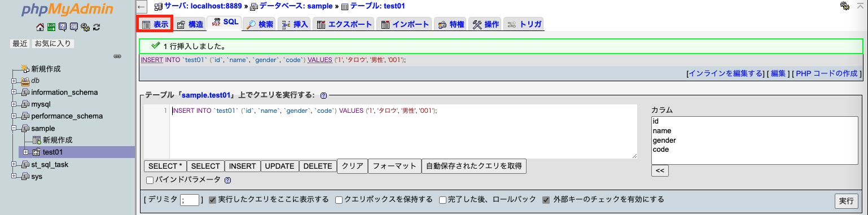Click the PHP コードの作成 link
The height and width of the screenshot is (215, 868).
[826, 73]
